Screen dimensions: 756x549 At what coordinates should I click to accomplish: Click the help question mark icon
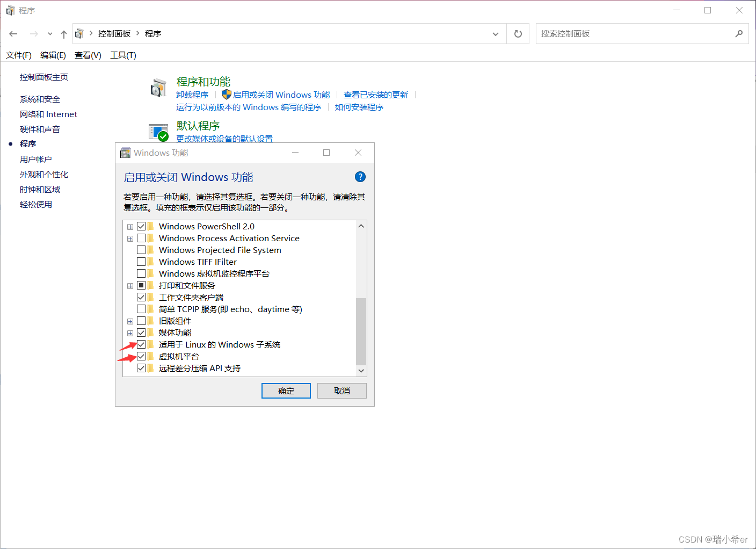point(360,177)
